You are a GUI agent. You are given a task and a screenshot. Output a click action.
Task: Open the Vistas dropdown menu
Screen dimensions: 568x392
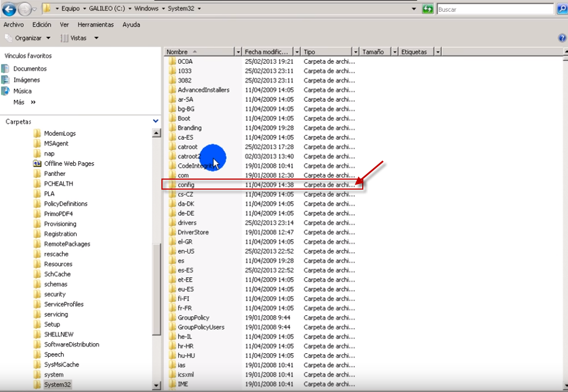pos(79,38)
